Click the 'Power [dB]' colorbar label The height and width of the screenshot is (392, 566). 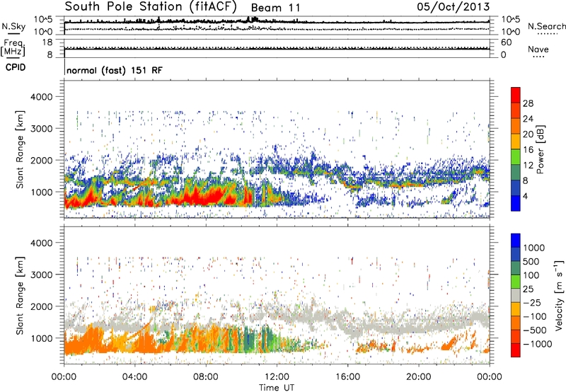(x=540, y=149)
